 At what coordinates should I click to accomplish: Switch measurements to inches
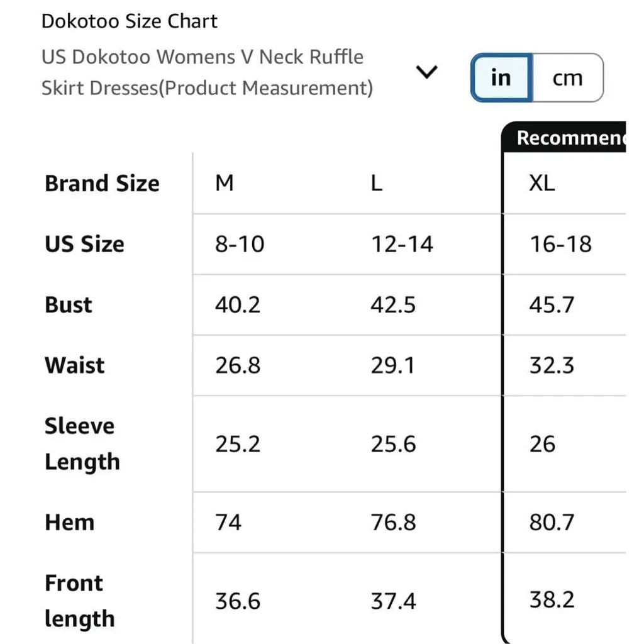tap(501, 78)
